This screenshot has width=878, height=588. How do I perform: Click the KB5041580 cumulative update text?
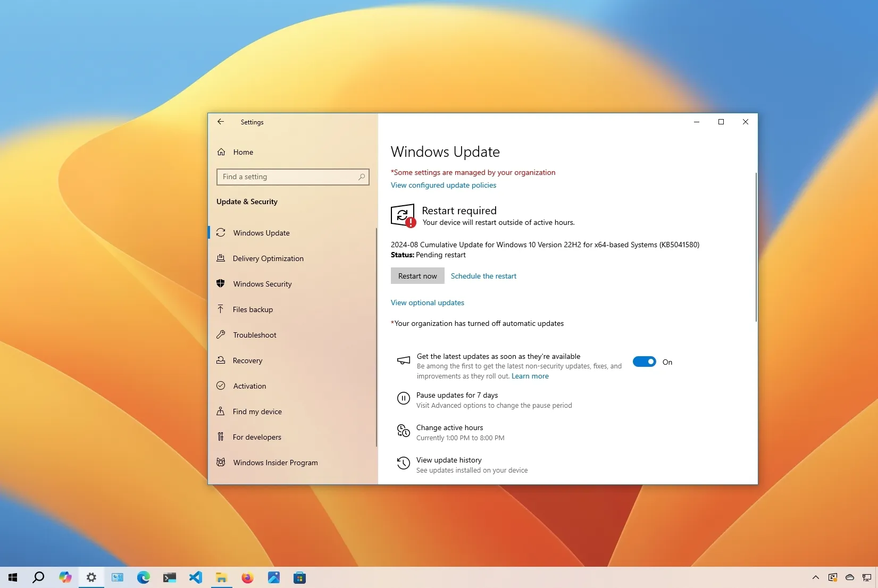pos(545,245)
